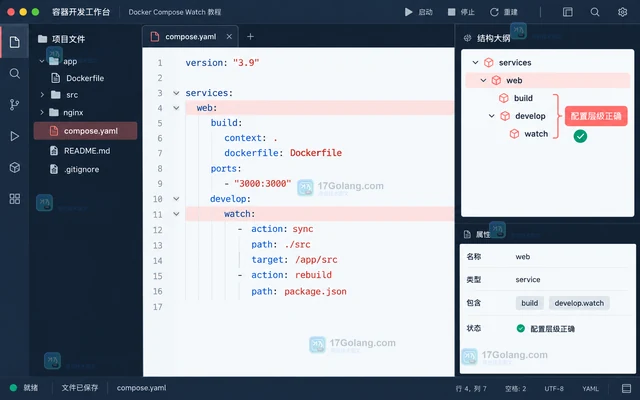Click the service type value in properties
640x400 pixels.
[x=528, y=280]
